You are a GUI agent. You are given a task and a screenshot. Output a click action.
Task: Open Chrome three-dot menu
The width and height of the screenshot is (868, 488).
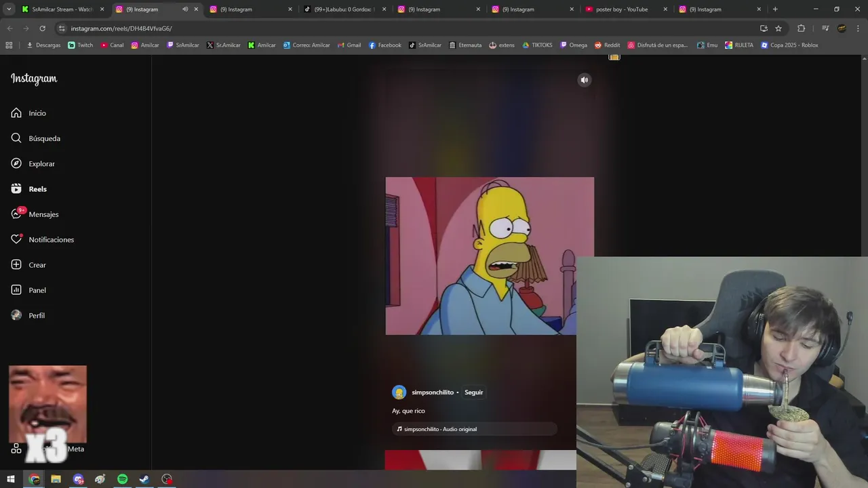pyautogui.click(x=858, y=28)
